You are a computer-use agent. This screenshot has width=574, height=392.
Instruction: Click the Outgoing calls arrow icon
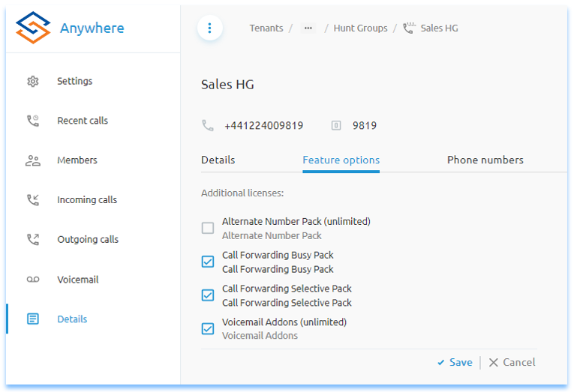(x=33, y=240)
